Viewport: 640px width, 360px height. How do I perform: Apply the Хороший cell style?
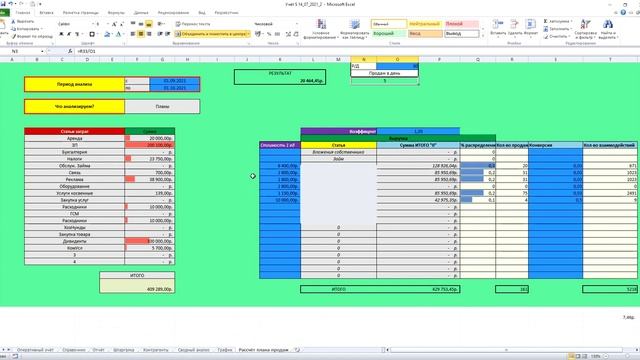click(x=389, y=33)
